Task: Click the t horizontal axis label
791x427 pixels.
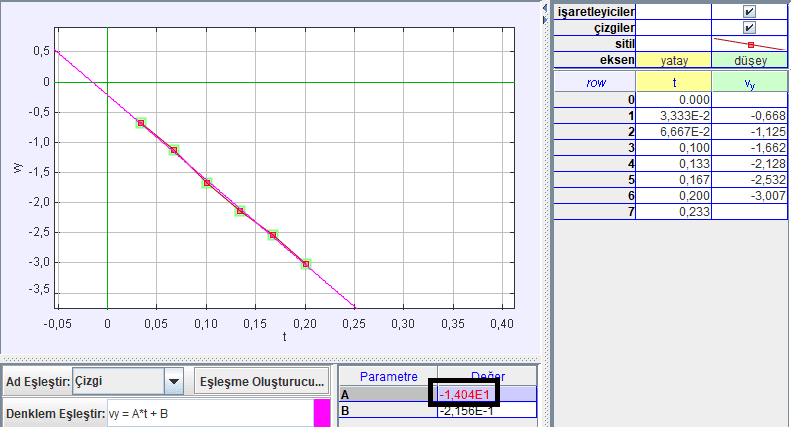Action: point(285,337)
